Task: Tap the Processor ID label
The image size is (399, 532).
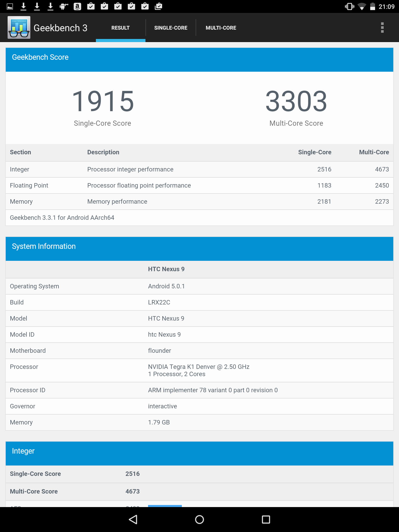Action: pyautogui.click(x=28, y=390)
